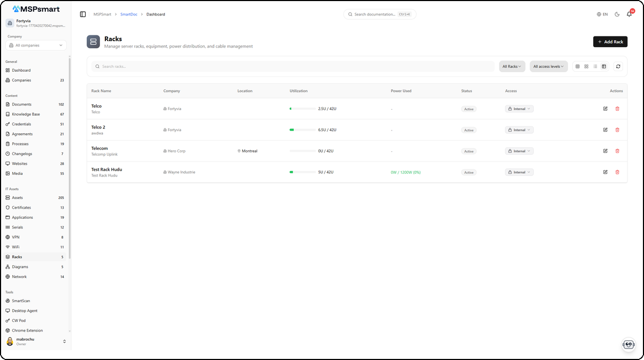Switch to grid view of racks
This screenshot has width=644, height=360.
577,66
